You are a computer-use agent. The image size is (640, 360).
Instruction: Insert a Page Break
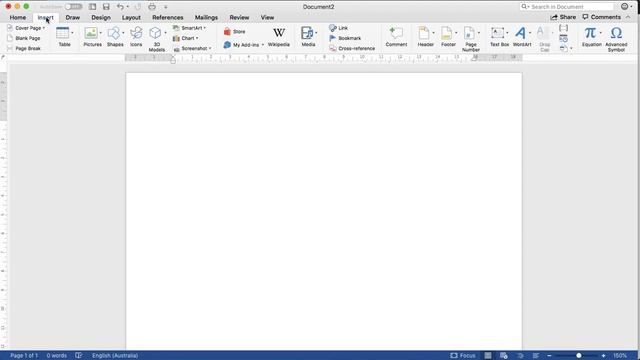point(24,48)
